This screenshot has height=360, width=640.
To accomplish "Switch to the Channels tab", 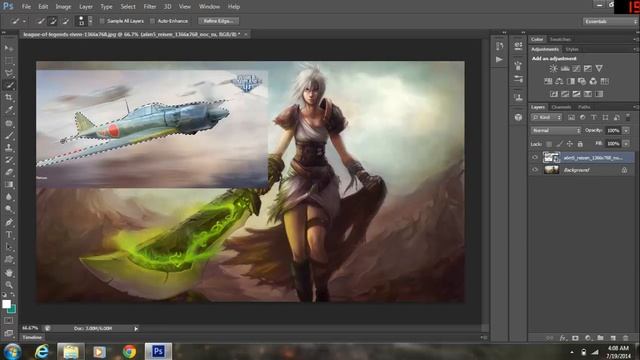I will click(x=561, y=107).
